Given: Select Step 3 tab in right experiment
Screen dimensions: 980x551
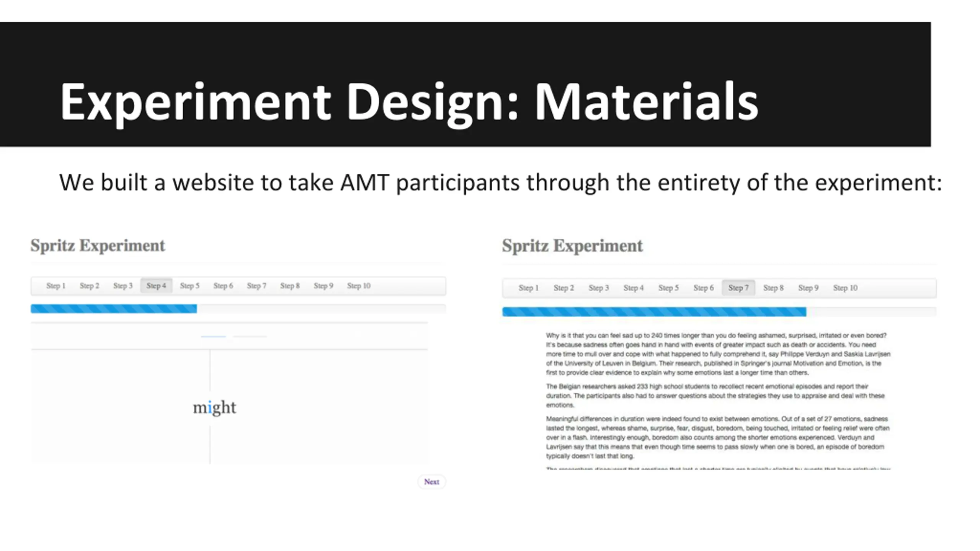Looking at the screenshot, I should 598,288.
